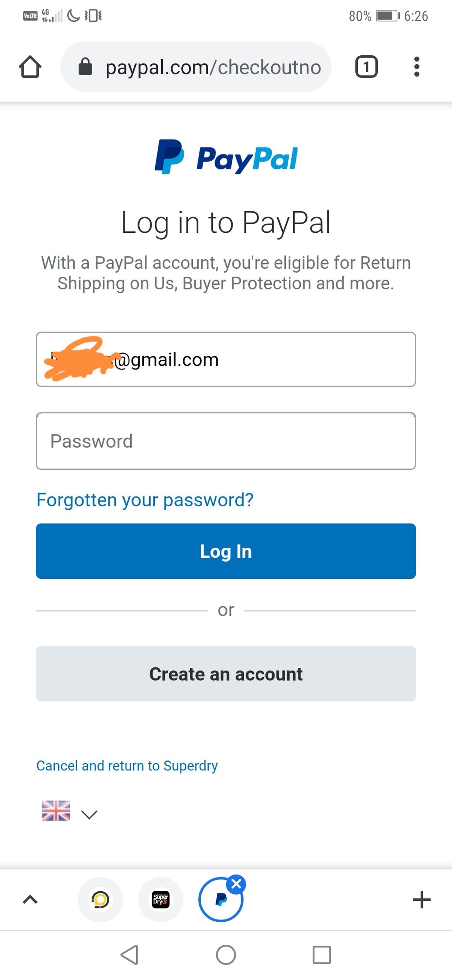The width and height of the screenshot is (452, 980).
Task: Click "Cancel and return to Superdry" link
Action: coord(127,766)
